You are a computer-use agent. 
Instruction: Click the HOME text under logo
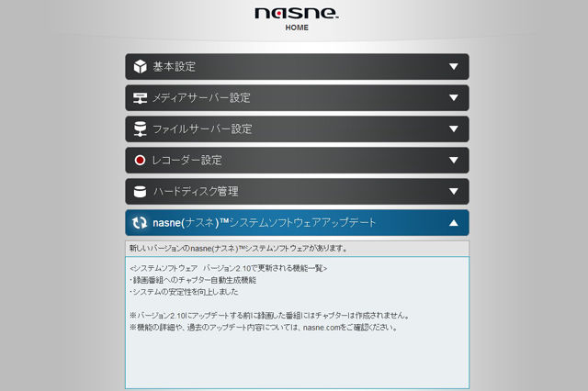click(297, 28)
